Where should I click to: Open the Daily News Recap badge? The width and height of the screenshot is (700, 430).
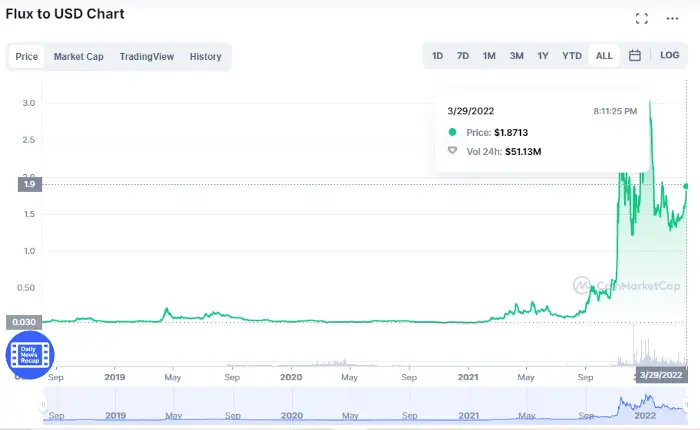(30, 355)
